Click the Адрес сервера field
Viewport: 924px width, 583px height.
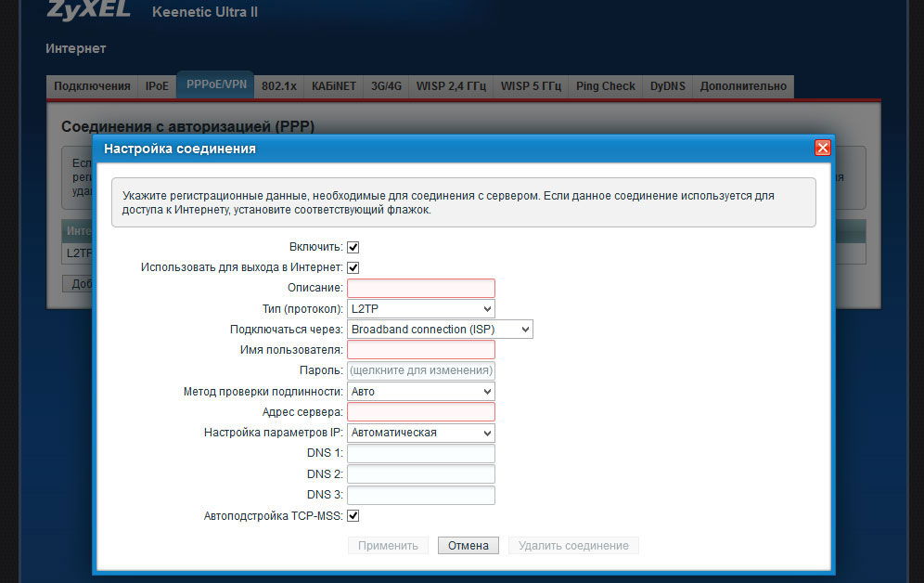click(421, 412)
